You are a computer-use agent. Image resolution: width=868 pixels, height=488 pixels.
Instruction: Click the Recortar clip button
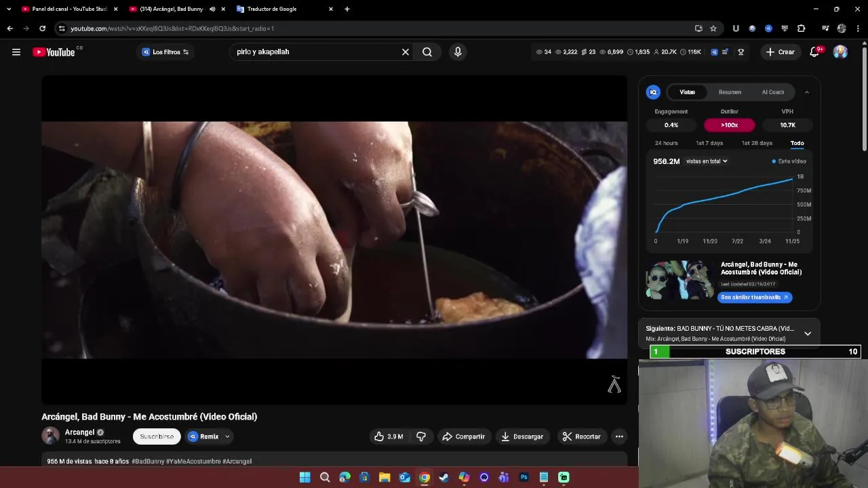(581, 436)
